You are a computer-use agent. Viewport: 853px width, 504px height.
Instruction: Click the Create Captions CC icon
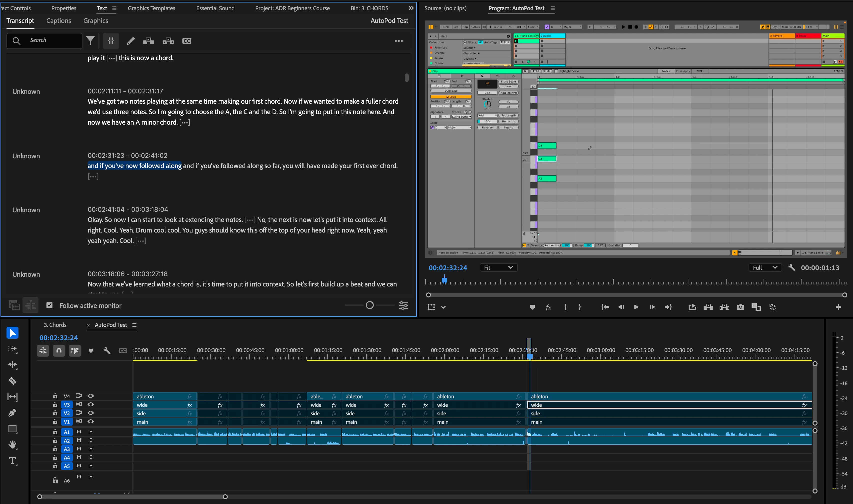coord(187,41)
